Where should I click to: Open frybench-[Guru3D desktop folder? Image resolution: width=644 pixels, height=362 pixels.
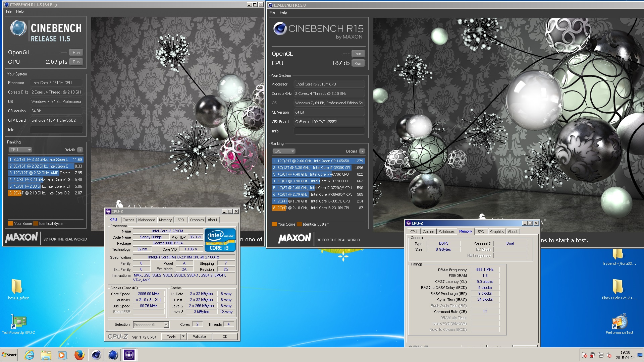click(619, 257)
